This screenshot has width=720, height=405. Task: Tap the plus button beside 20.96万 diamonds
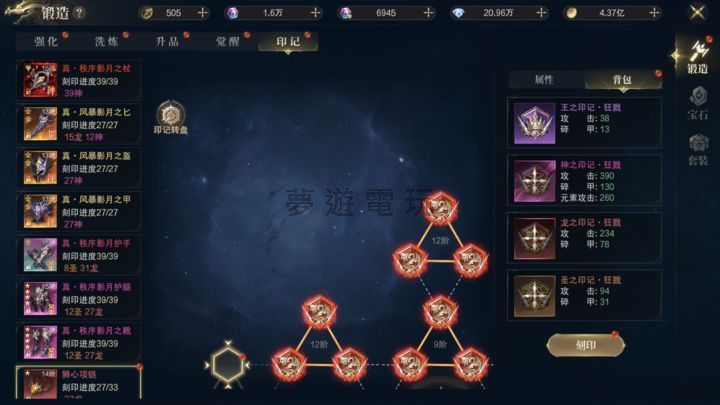coord(542,13)
